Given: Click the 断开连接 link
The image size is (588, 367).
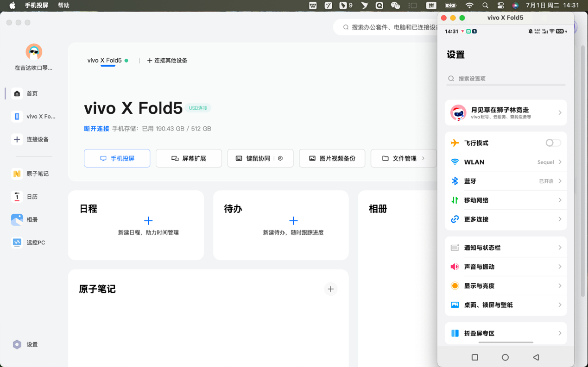Looking at the screenshot, I should (96, 129).
